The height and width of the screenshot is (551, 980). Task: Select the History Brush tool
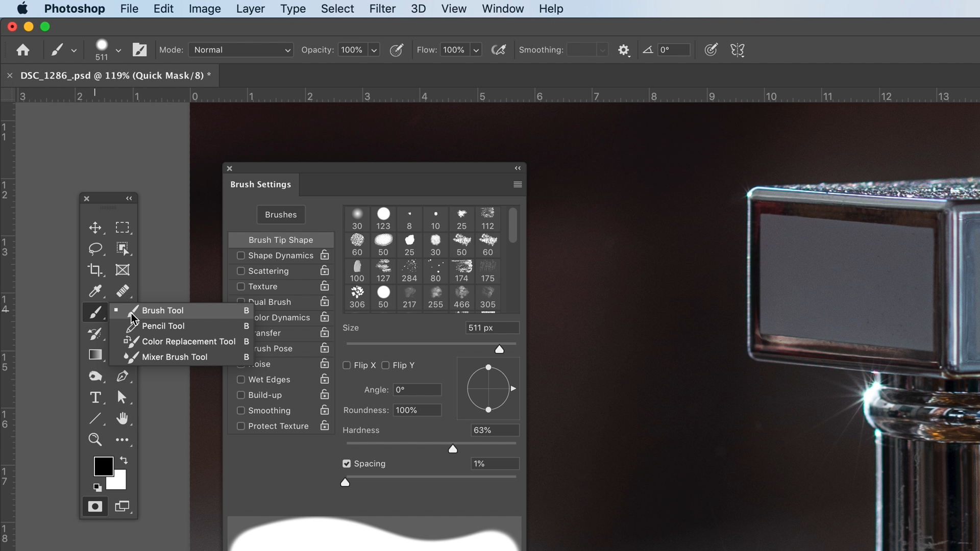coord(95,334)
